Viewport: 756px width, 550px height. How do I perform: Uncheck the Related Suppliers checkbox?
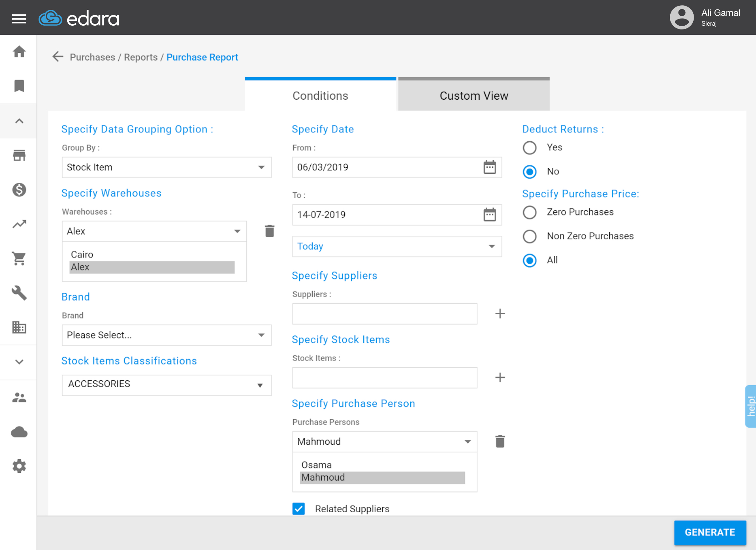(298, 509)
